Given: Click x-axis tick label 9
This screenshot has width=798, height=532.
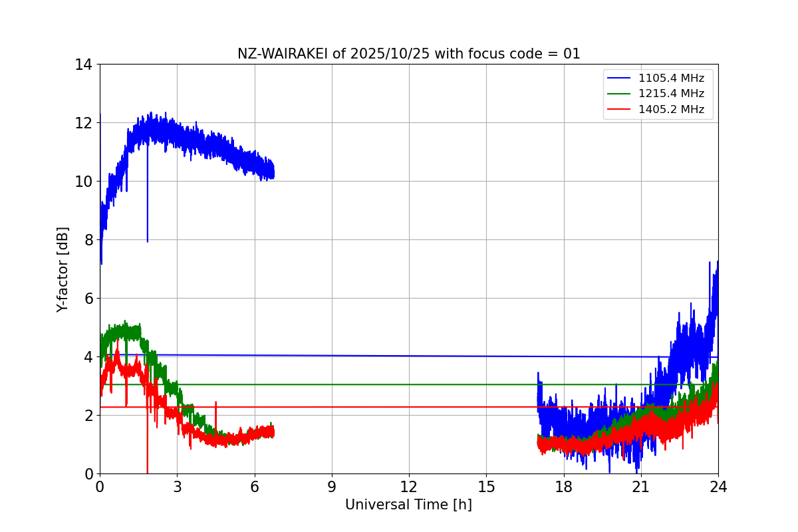Looking at the screenshot, I should pyautogui.click(x=332, y=486).
